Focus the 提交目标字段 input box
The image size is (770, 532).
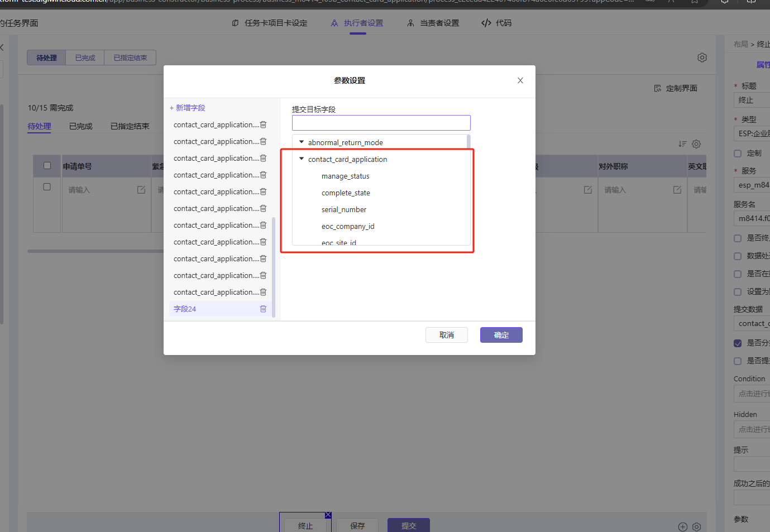coord(381,123)
